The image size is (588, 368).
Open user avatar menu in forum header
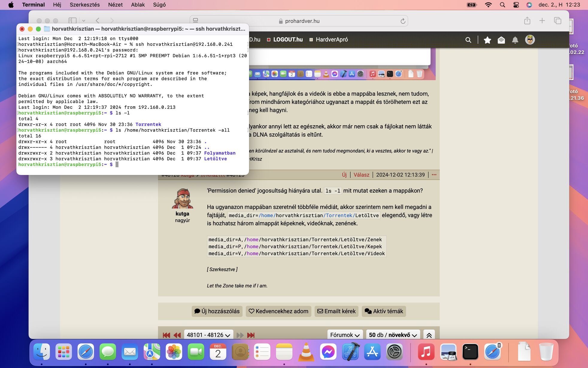click(530, 40)
